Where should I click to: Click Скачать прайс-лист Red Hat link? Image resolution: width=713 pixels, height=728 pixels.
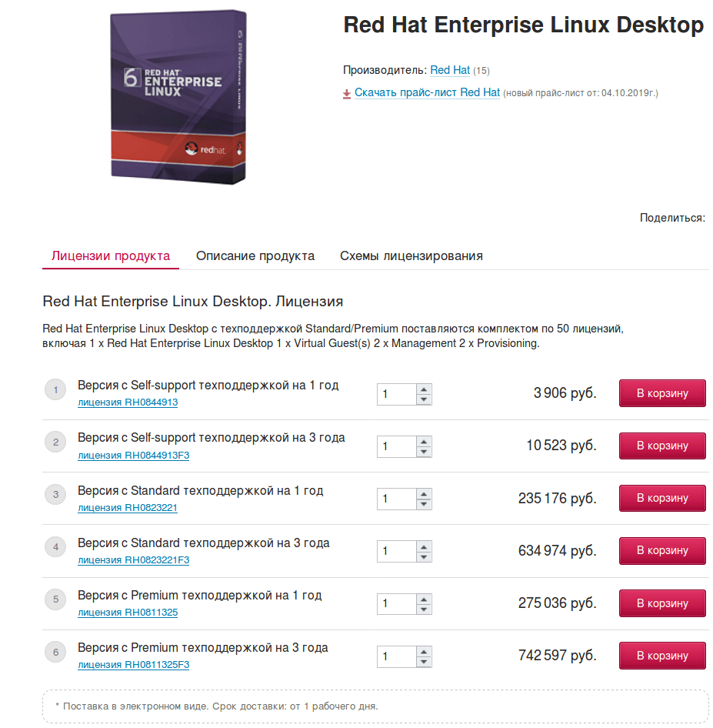coord(427,93)
